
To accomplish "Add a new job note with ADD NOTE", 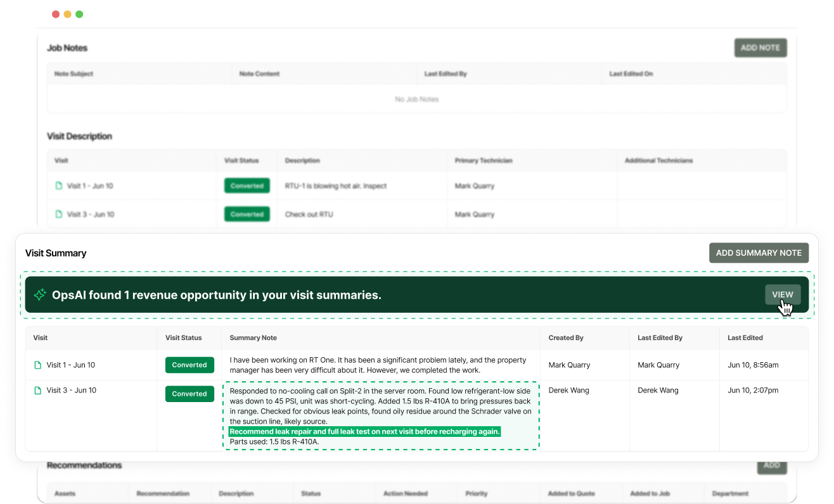I will [760, 48].
